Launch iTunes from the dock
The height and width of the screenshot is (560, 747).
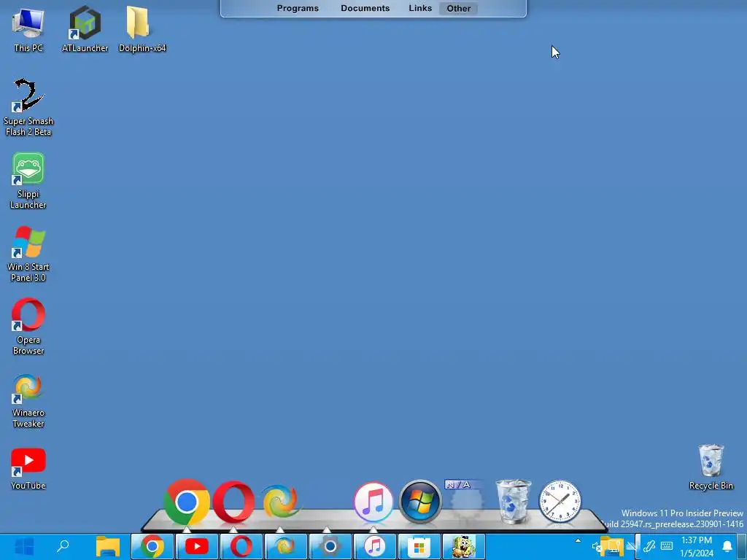pyautogui.click(x=373, y=502)
